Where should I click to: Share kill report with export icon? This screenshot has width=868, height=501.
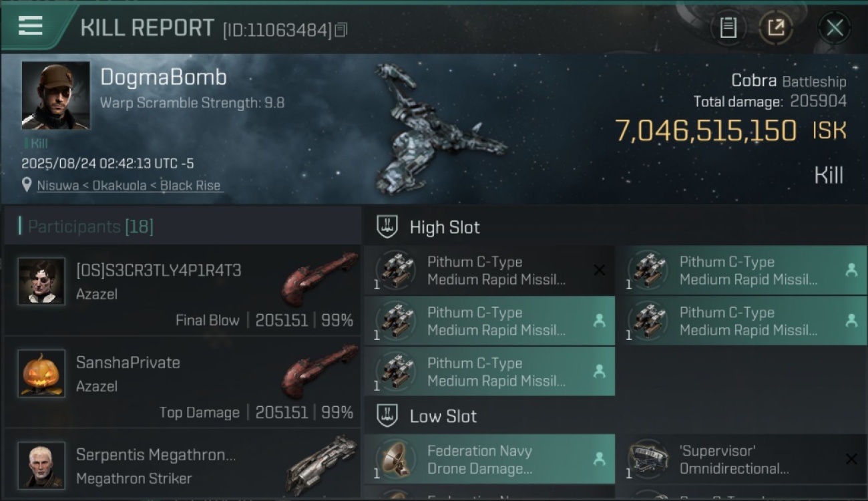776,27
